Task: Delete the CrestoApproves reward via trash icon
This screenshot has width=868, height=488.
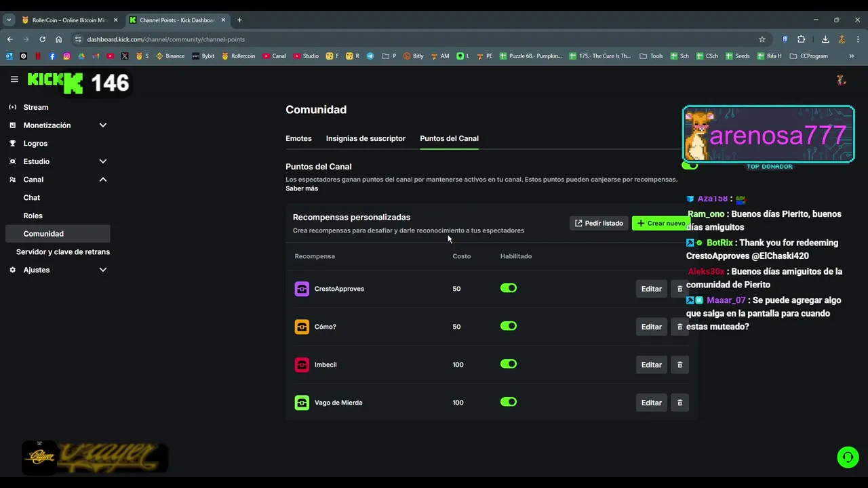Action: pos(679,289)
